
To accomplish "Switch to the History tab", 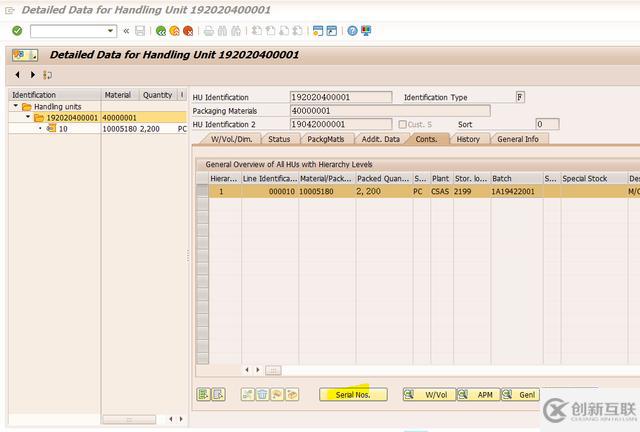I will point(468,139).
